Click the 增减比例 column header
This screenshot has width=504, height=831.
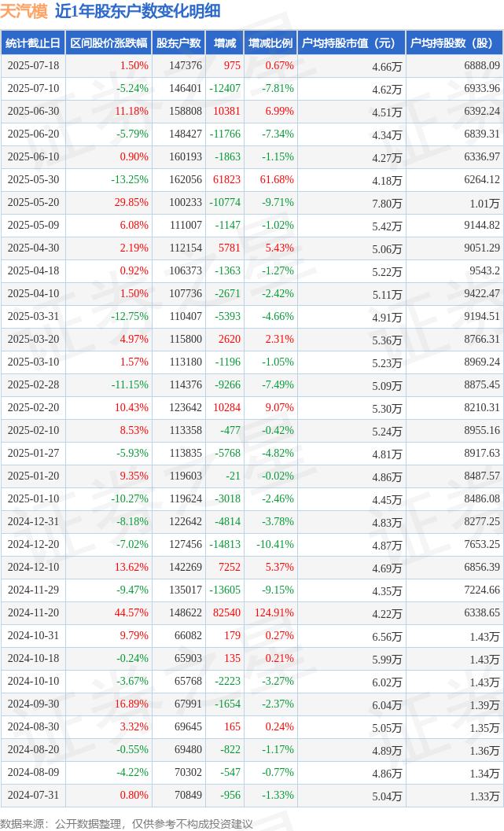(270, 43)
